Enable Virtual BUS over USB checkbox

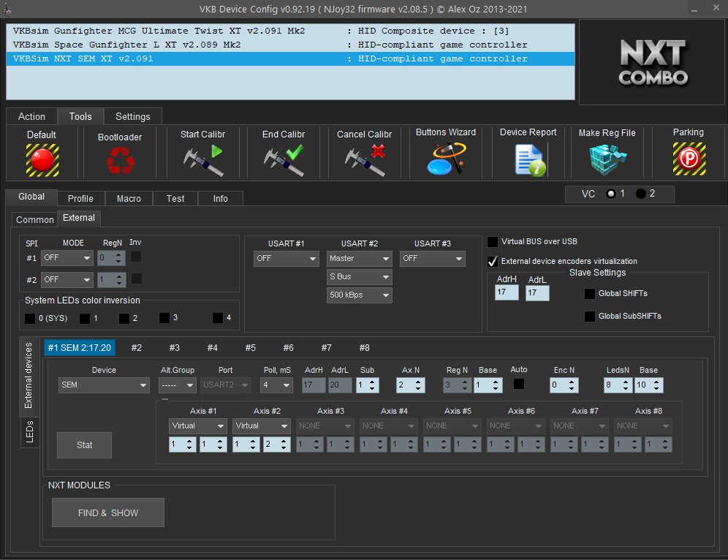coord(493,242)
